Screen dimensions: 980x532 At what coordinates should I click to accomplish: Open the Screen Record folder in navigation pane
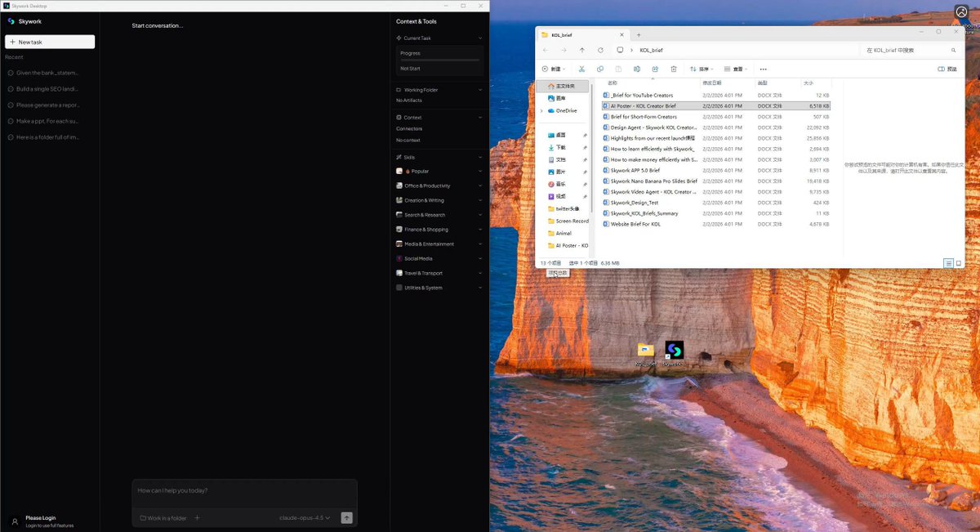[568, 221]
